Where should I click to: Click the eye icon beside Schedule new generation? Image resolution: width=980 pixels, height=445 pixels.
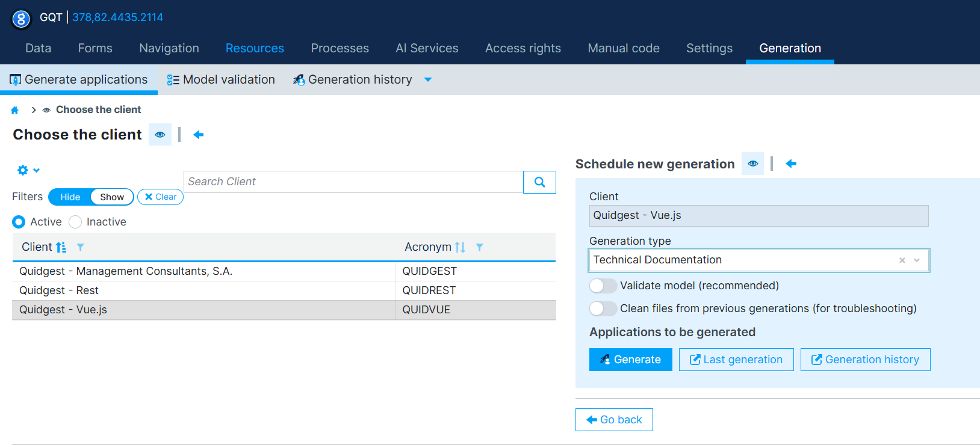753,164
